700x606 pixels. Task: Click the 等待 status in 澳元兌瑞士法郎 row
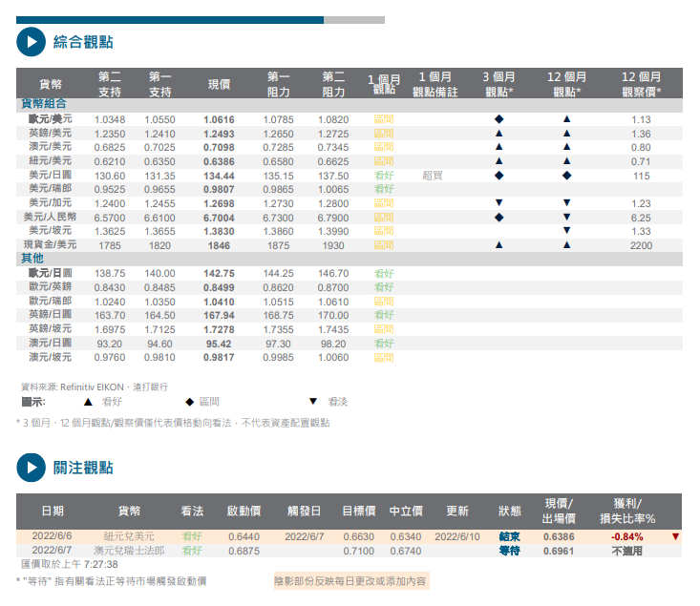point(509,551)
